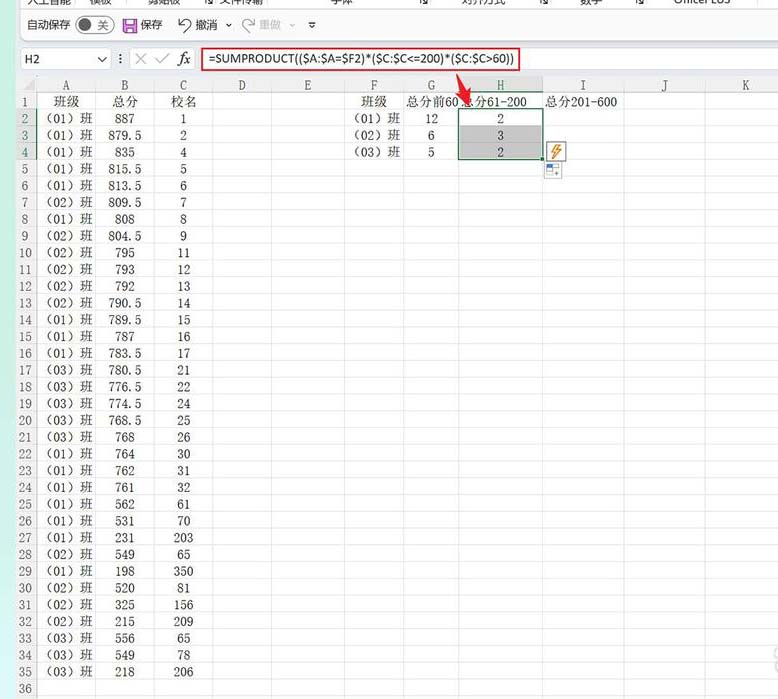Viewport: 778px width, 699px height.
Task: Click score 804.5 in cell B9
Action: click(x=125, y=236)
